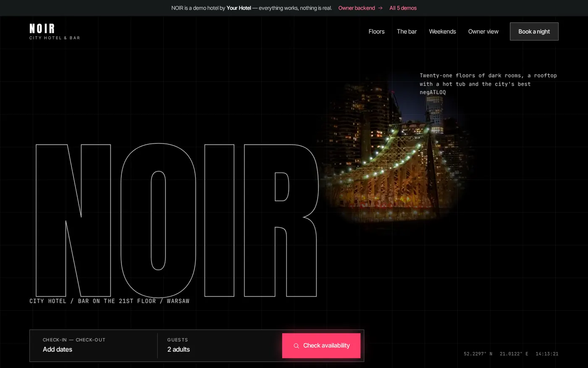
Task: Click the arrow icon beside Owner backend
Action: (380, 8)
